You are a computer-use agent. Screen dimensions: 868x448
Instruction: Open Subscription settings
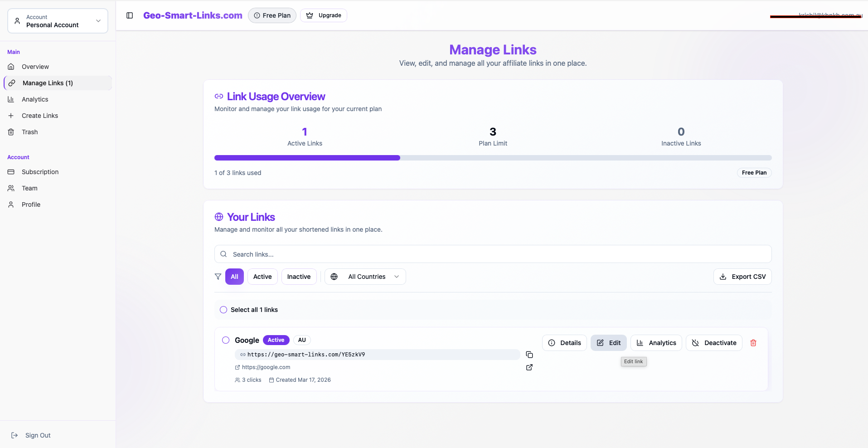[58, 172]
